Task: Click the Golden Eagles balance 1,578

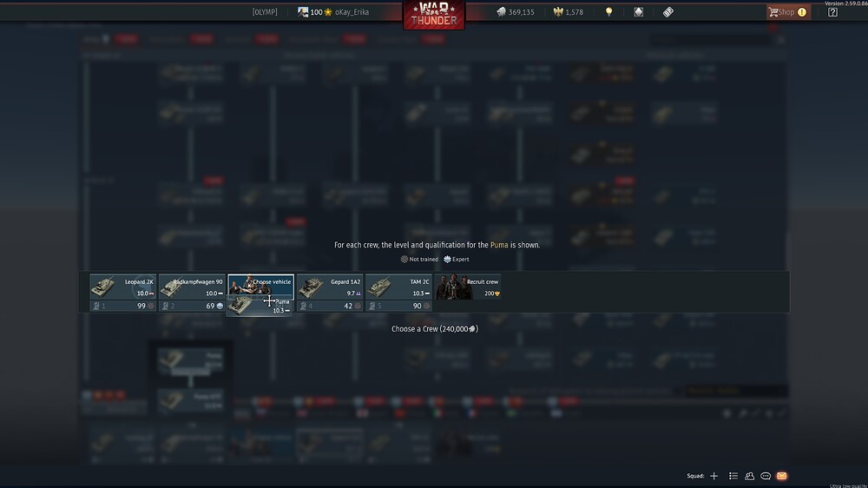Action: click(x=569, y=11)
